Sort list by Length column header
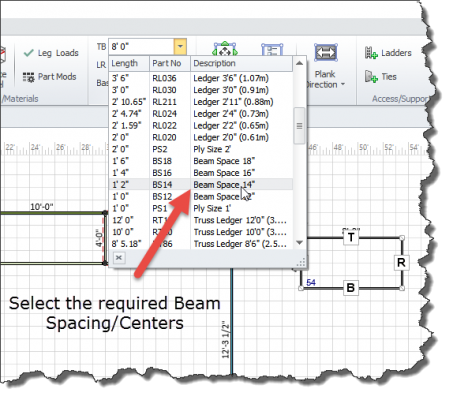This screenshot has height=400, width=453. tap(129, 63)
